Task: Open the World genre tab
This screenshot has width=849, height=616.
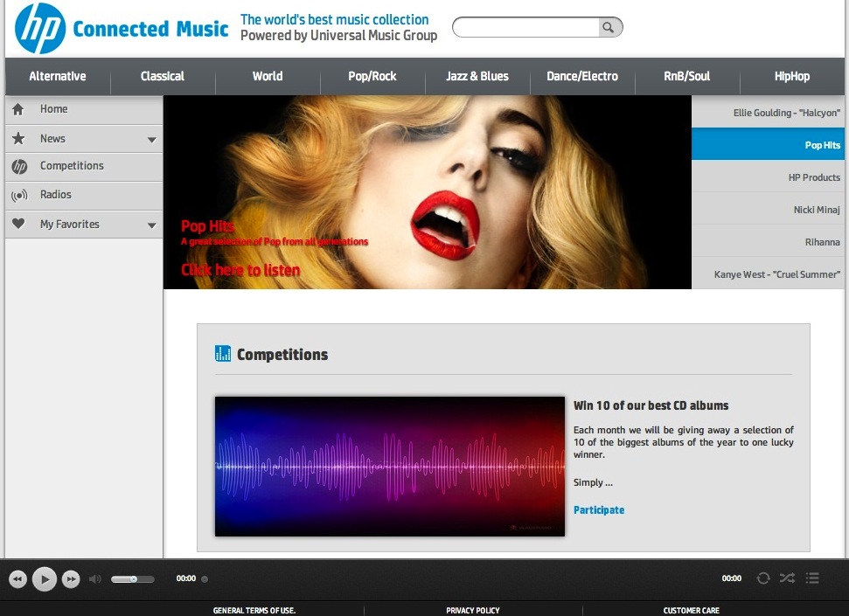Action: point(268,76)
